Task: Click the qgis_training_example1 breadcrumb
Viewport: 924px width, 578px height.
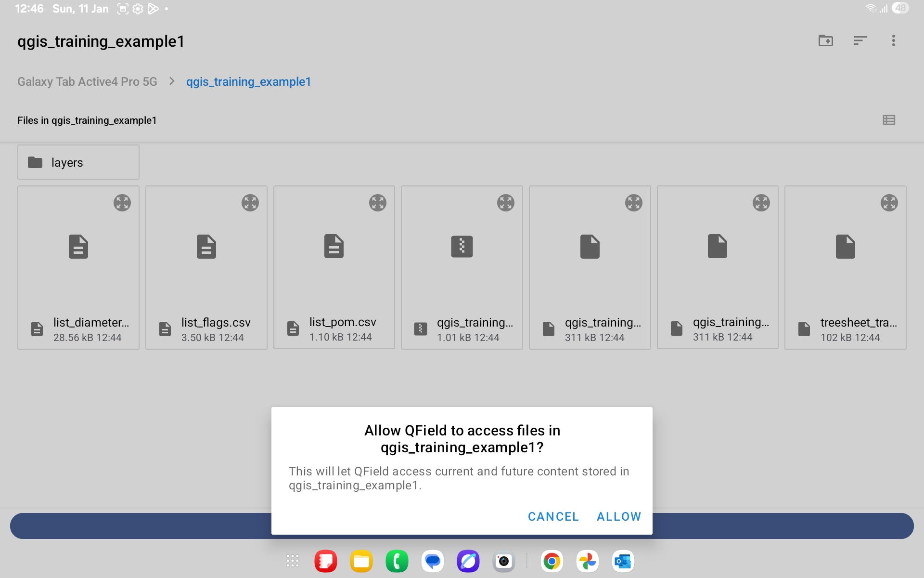Action: [x=248, y=81]
